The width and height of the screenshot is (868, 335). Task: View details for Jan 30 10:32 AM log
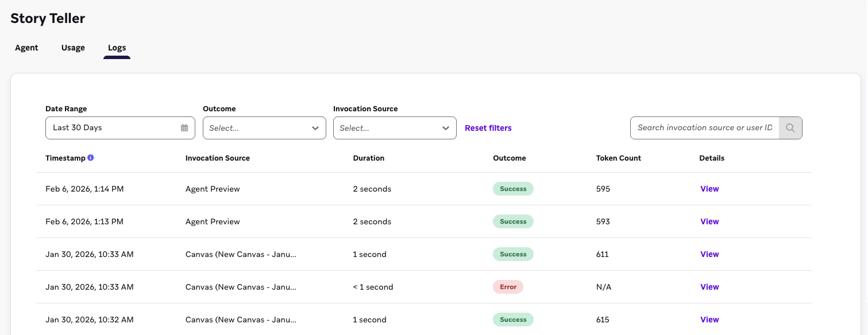(x=709, y=320)
